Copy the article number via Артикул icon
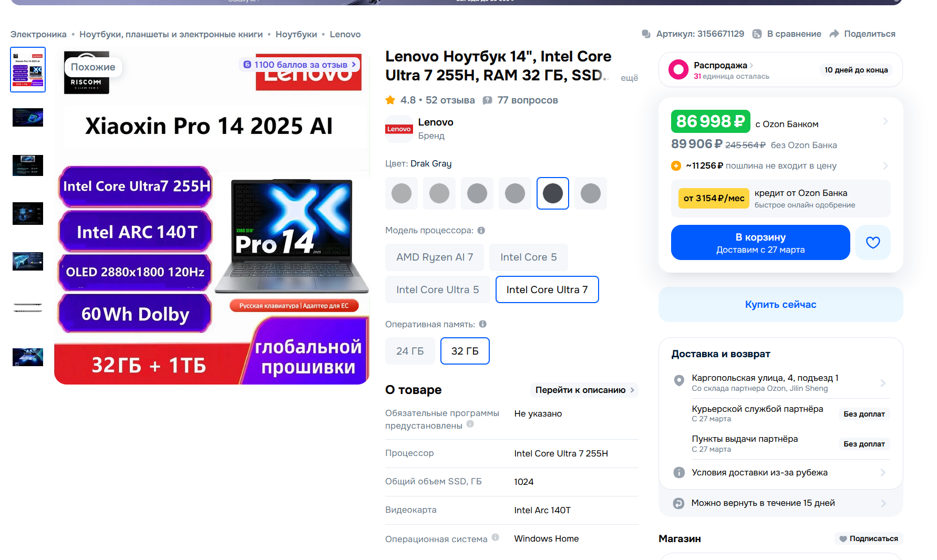The width and height of the screenshot is (937, 560). coord(646,34)
